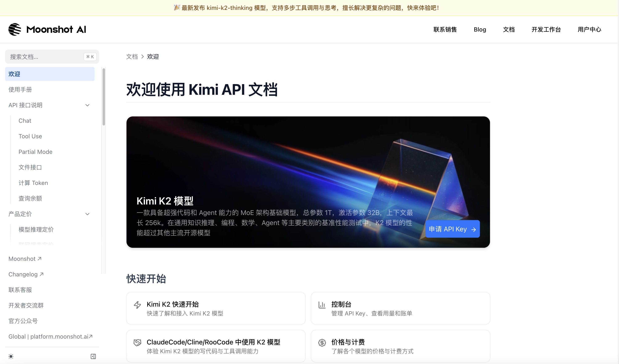619x364 pixels.
Task: Open 开发工作台 in the top navigation
Action: [x=546, y=29]
